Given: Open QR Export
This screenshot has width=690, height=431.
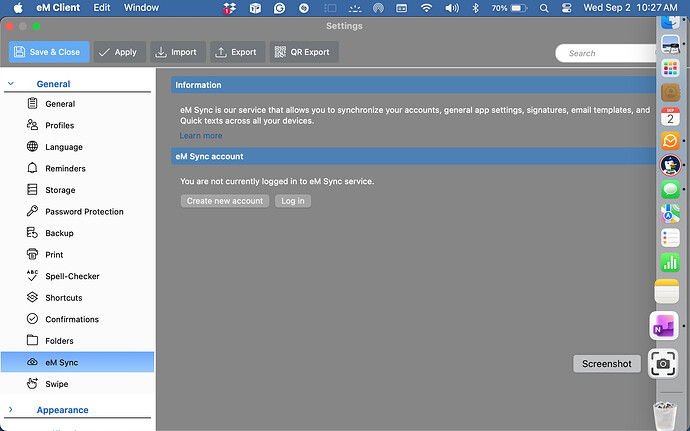Looking at the screenshot, I should (x=304, y=52).
